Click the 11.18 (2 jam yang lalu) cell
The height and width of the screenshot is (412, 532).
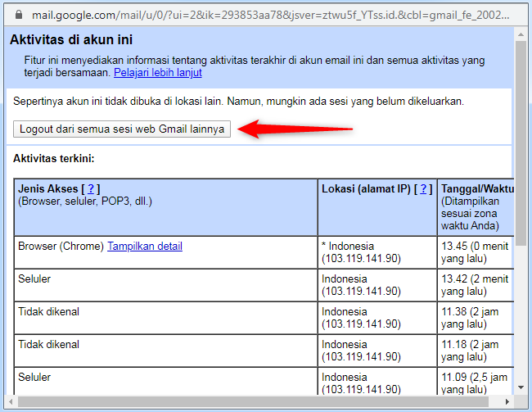(476, 351)
